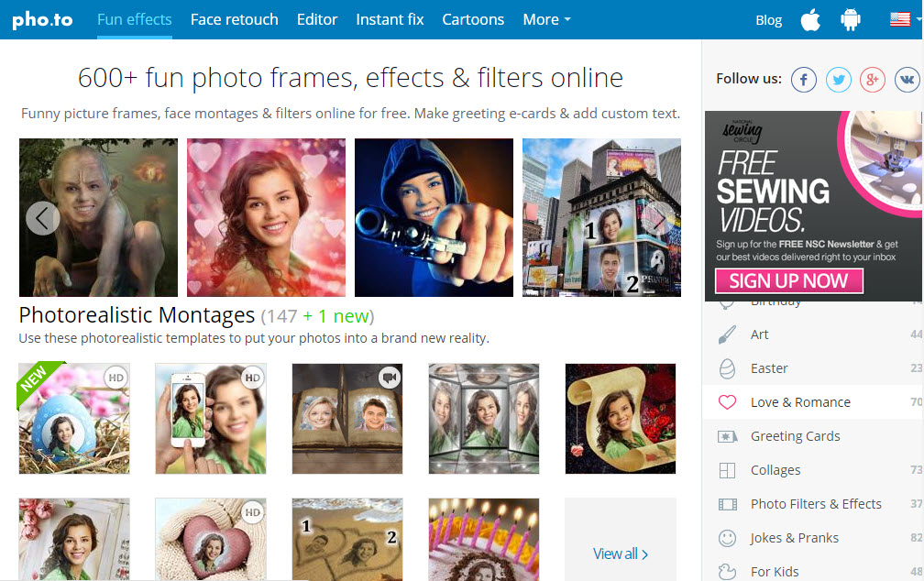Open the Apple iOS app icon
The height and width of the screenshot is (581, 924).
click(810, 20)
